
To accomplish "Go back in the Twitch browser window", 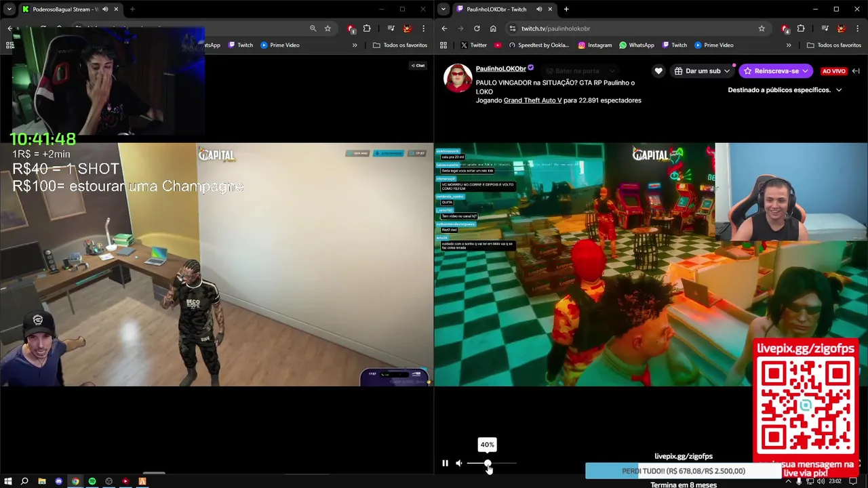I will tap(444, 28).
